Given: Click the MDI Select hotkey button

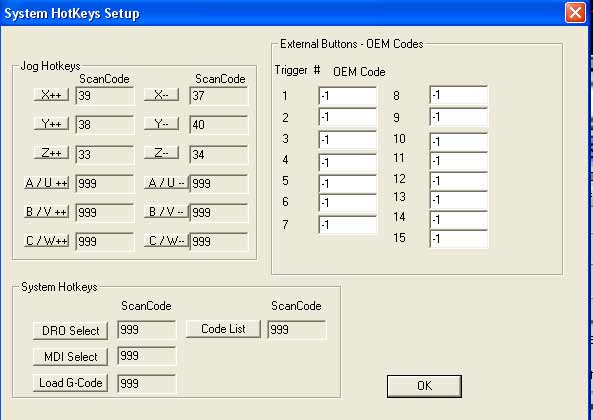Looking at the screenshot, I should pyautogui.click(x=70, y=356).
